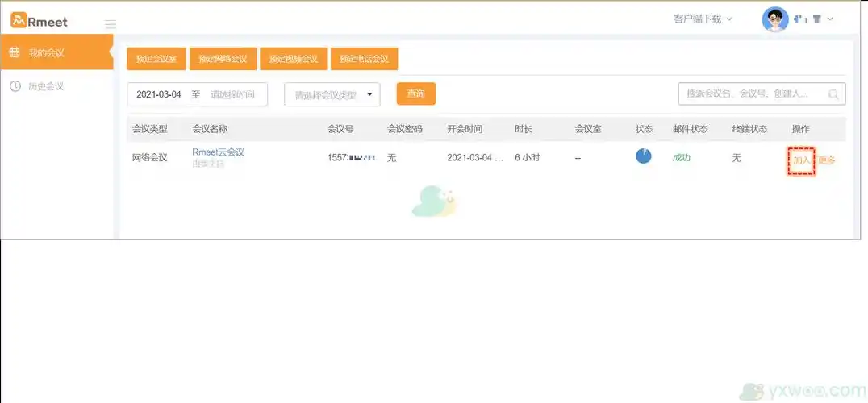Click the 预定网络会议 button
Screen dimensions: 868x403
(x=223, y=59)
